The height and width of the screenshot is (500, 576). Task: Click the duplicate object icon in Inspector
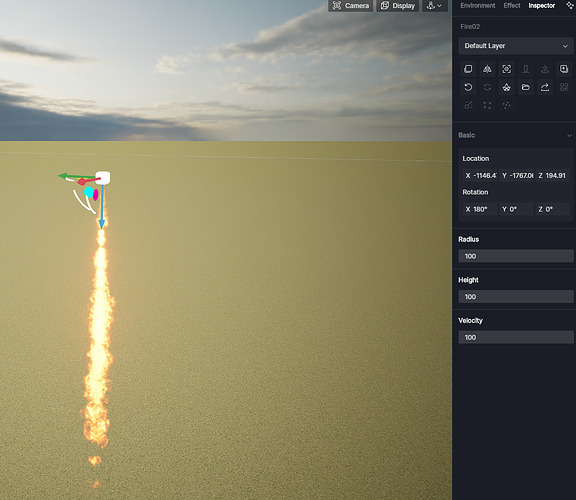point(468,69)
